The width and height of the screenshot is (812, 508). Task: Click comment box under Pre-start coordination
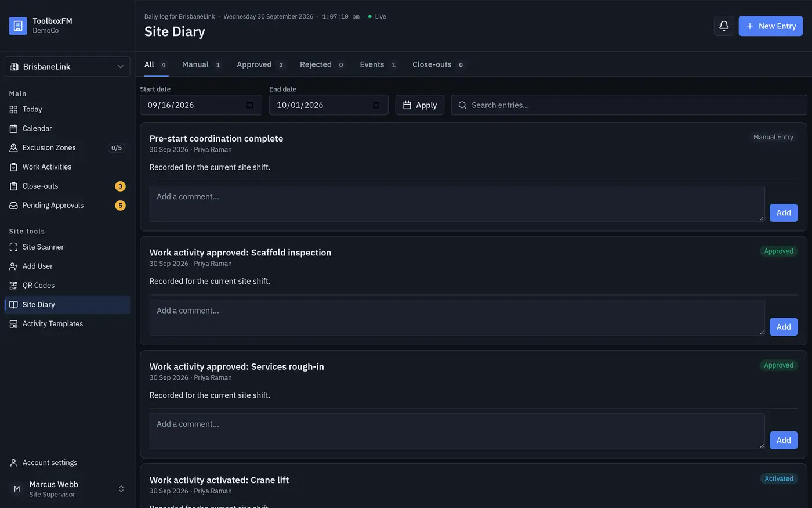[457, 204]
